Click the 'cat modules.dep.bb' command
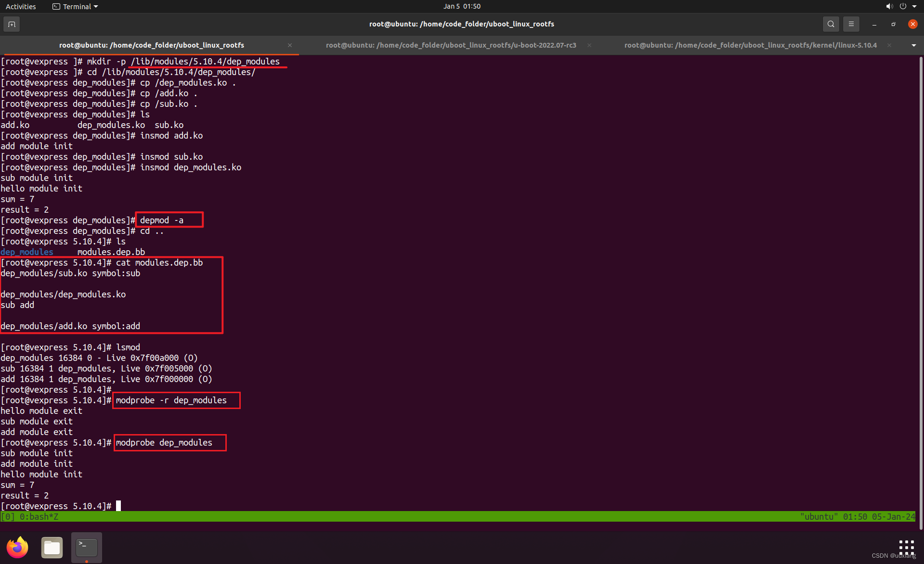The height and width of the screenshot is (564, 924). coord(159,263)
